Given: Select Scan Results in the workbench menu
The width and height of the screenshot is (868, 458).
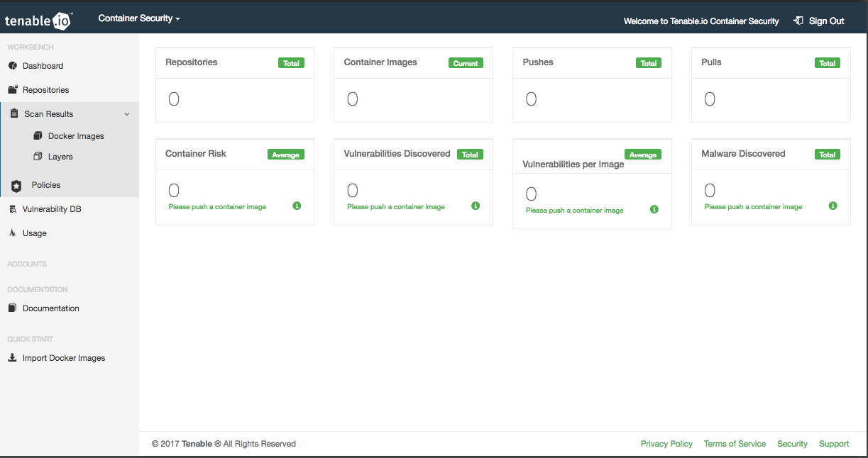Looking at the screenshot, I should [x=50, y=113].
